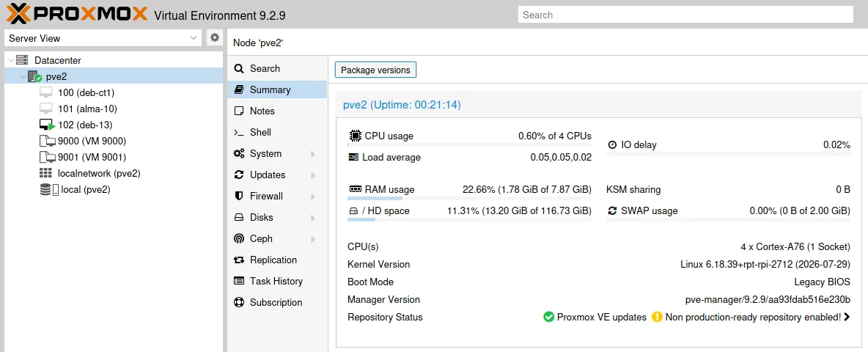Open the Subscription menu item
The image size is (868, 352).
(x=277, y=303)
